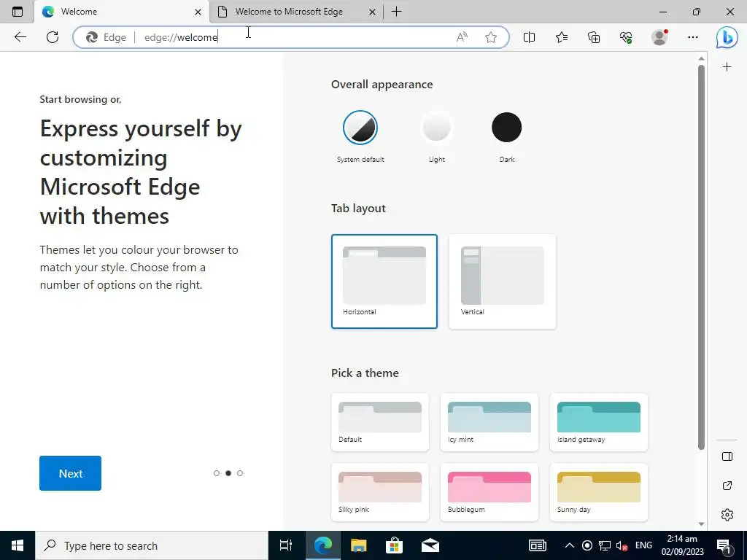The height and width of the screenshot is (560, 747).
Task: Open the muted volume tray icon
Action: pyautogui.click(x=622, y=545)
